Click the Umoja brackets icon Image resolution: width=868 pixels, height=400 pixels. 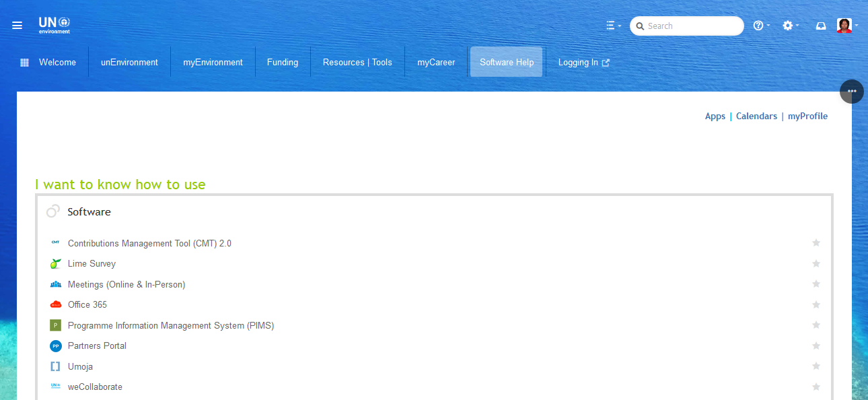pyautogui.click(x=55, y=367)
